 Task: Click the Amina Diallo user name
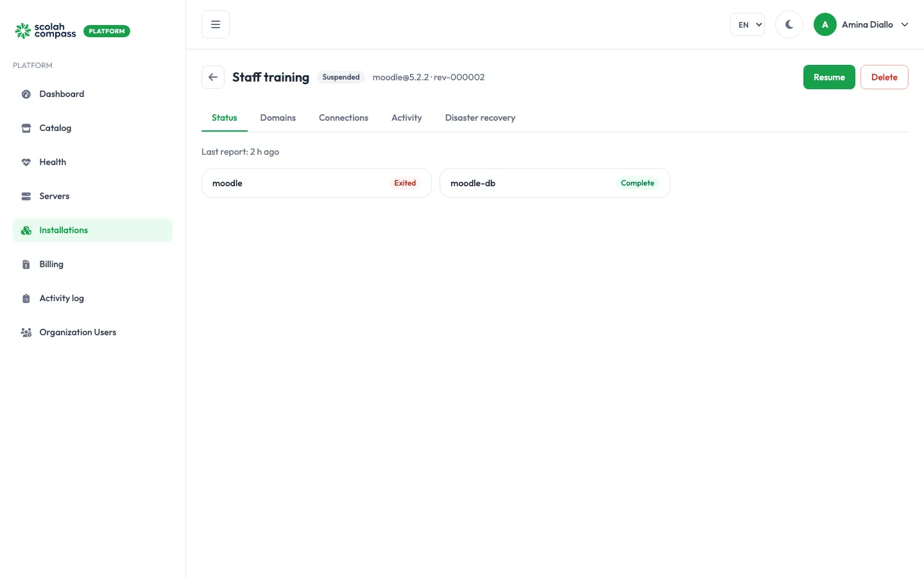868,24
